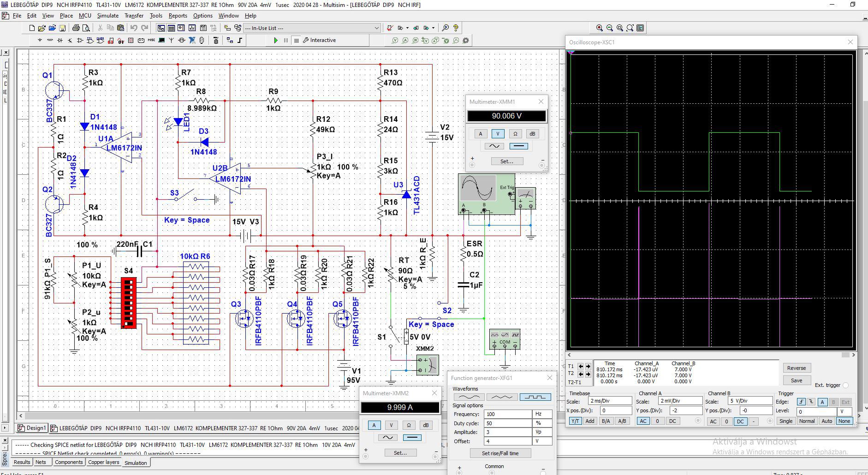Viewport: 868px width, 475px height.
Task: Click the Stop simulation button
Action: pyautogui.click(x=297, y=41)
